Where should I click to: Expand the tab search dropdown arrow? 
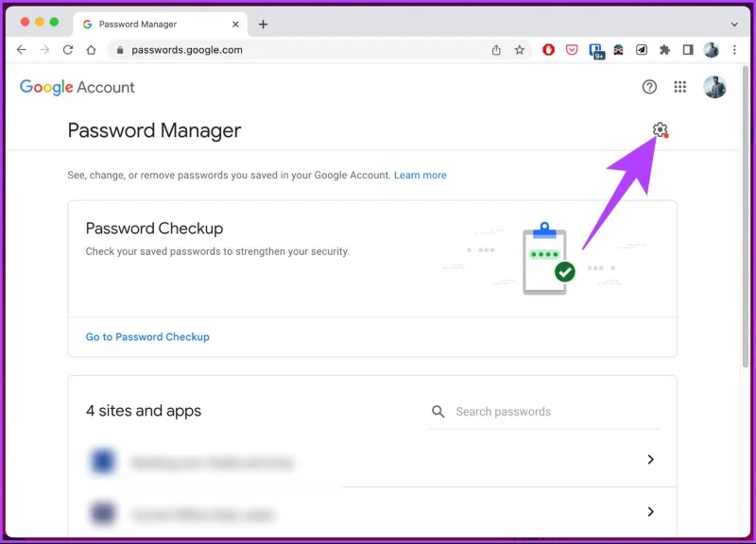734,25
